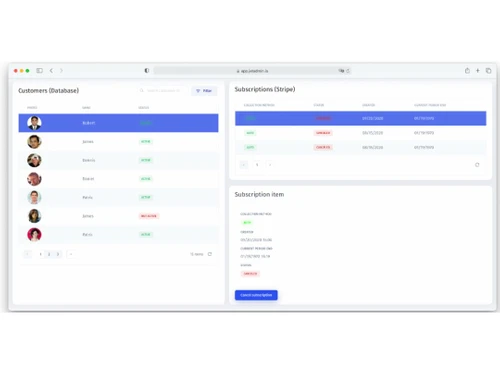Click the NOT ACTIVE status badge

[x=149, y=216]
